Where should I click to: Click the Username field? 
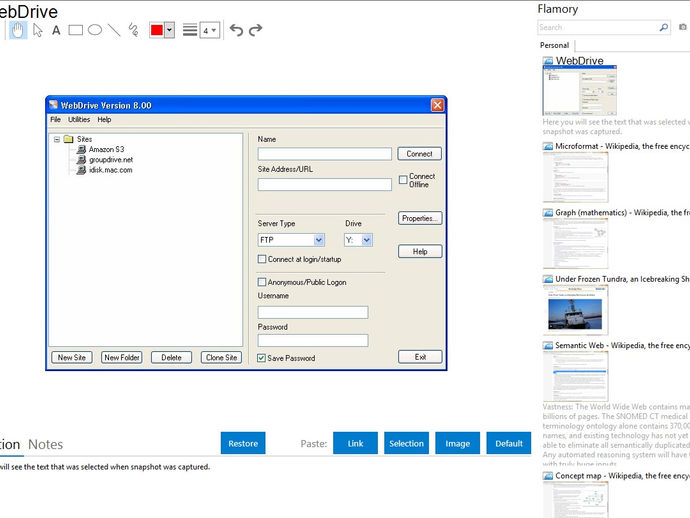(x=313, y=312)
